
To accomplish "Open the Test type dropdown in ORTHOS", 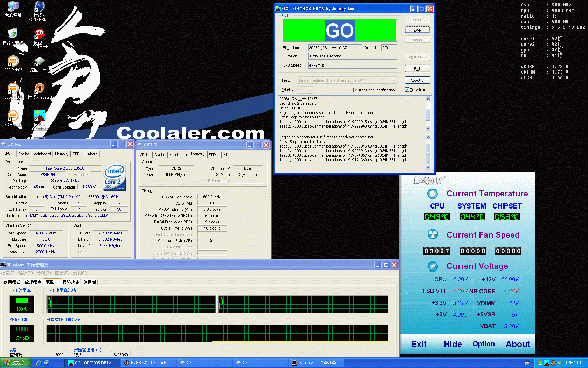I will (x=394, y=80).
